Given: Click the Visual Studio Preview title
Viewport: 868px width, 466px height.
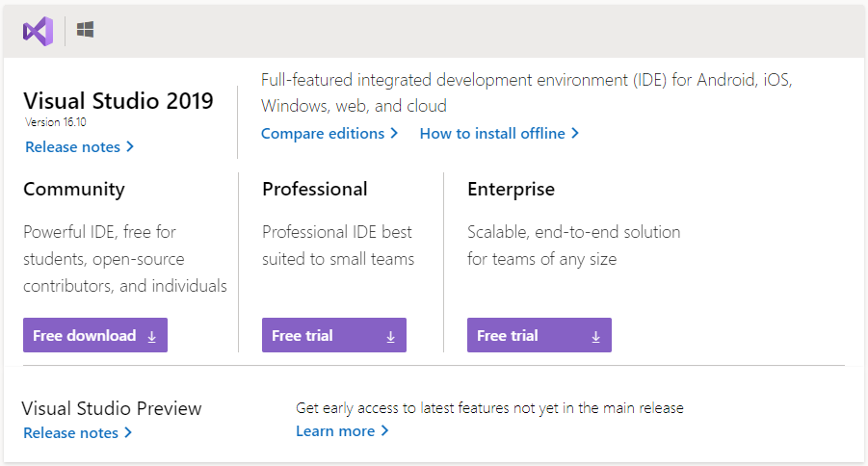Looking at the screenshot, I should pos(112,408).
